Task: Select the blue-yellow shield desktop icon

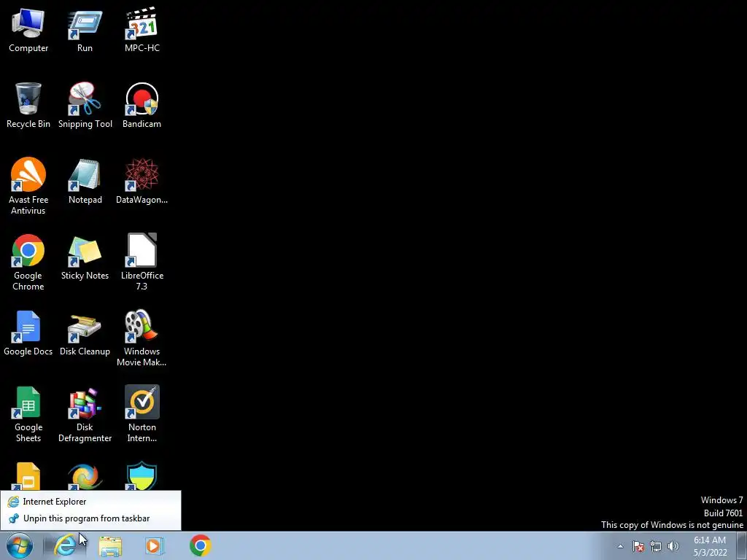Action: pos(142,475)
